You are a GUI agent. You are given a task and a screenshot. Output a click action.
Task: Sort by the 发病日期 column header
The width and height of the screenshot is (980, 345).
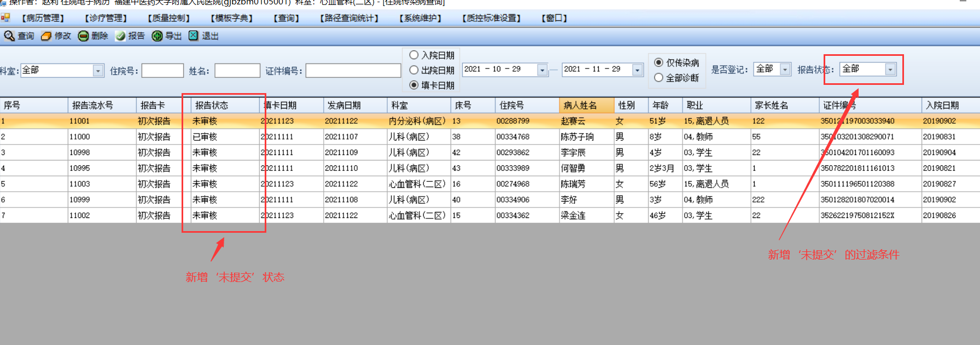click(355, 105)
